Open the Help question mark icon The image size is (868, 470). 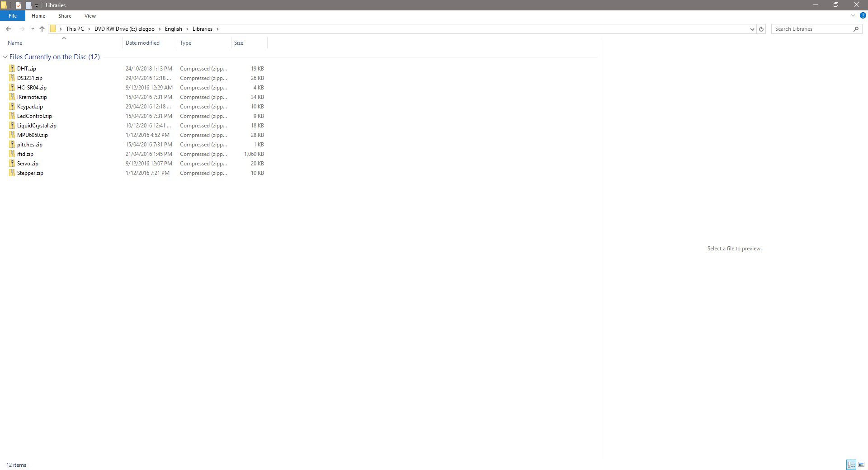[x=863, y=15]
